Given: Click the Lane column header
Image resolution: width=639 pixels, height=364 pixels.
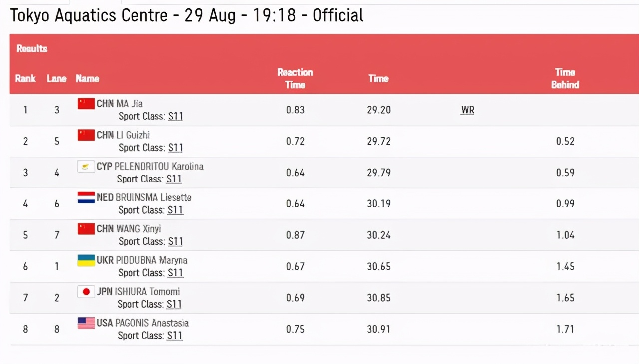Looking at the screenshot, I should (x=56, y=79).
